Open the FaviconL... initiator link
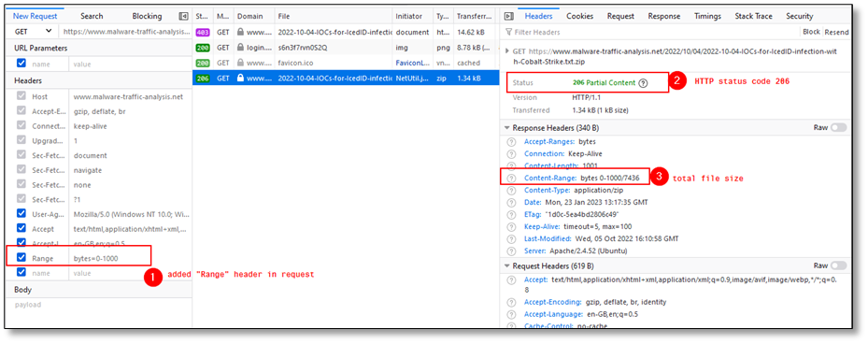The height and width of the screenshot is (344, 868). [412, 64]
